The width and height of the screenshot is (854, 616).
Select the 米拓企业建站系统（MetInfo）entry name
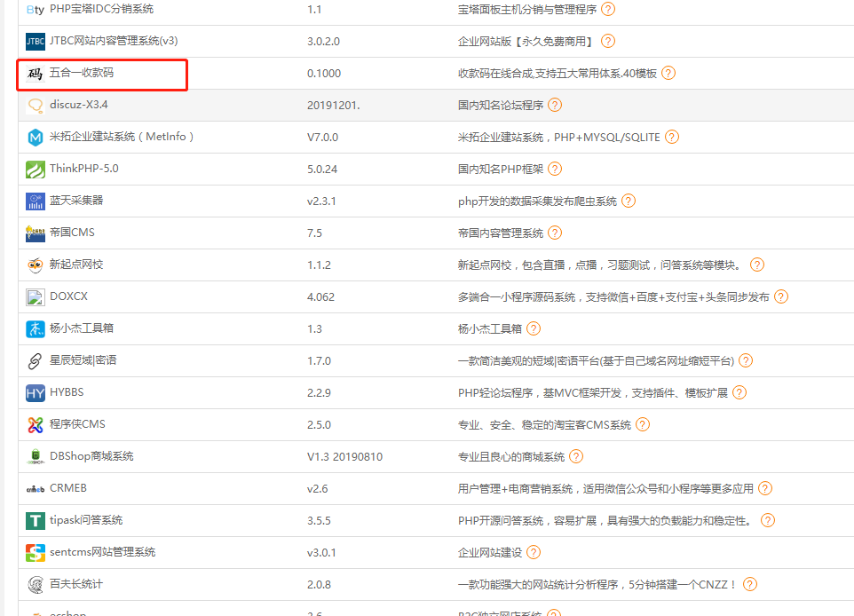[122, 137]
